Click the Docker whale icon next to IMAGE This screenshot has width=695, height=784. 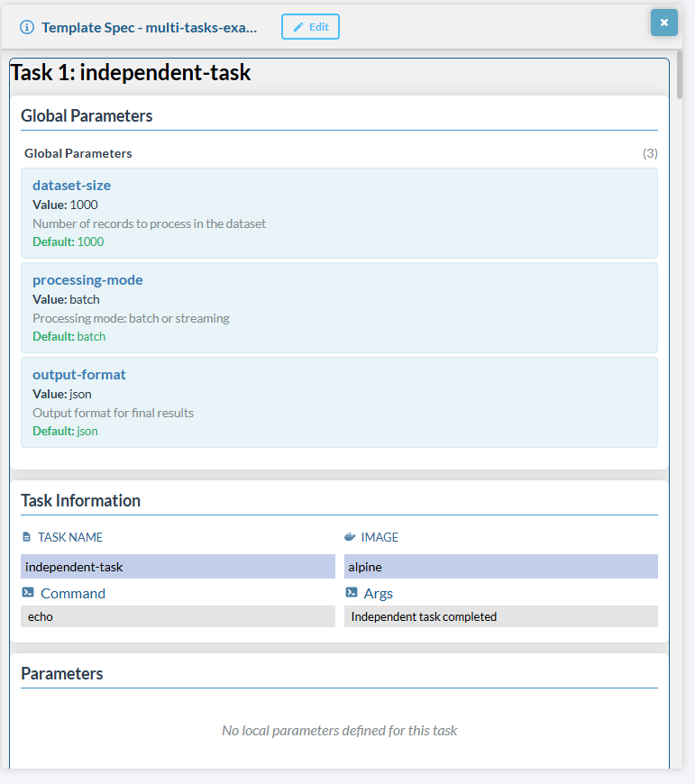pyautogui.click(x=351, y=537)
